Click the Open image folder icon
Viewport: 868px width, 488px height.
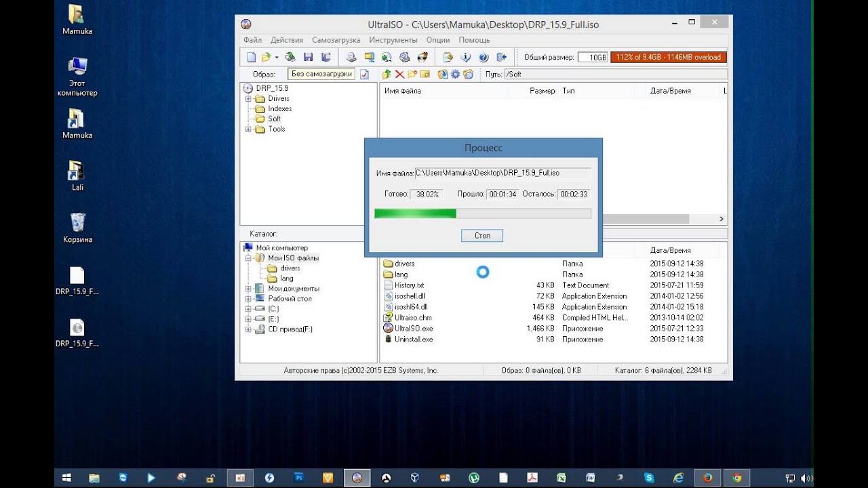266,58
